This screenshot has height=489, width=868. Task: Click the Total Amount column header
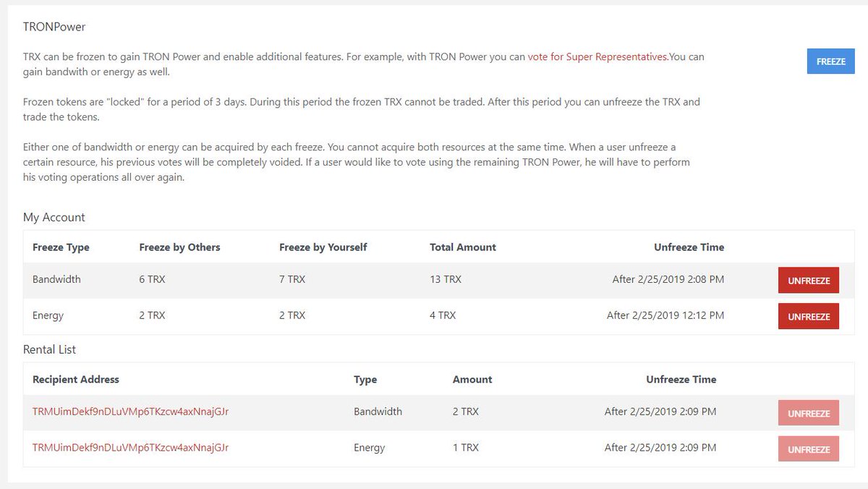click(x=463, y=247)
